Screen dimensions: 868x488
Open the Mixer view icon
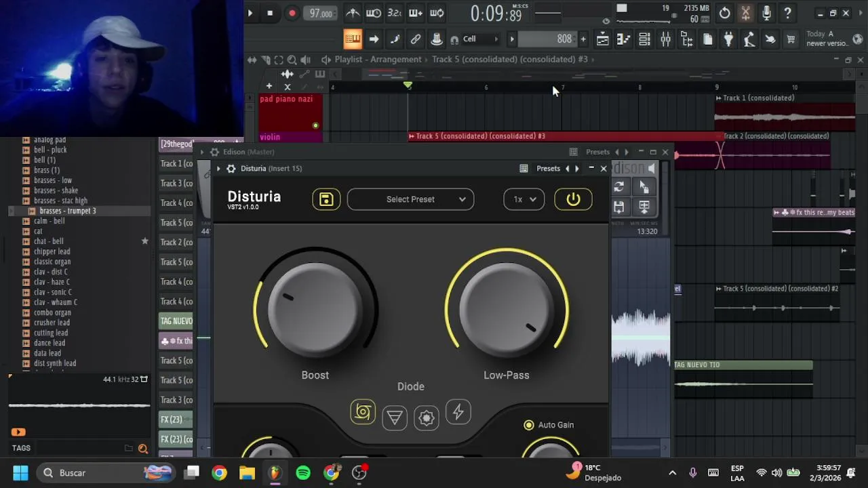click(665, 39)
